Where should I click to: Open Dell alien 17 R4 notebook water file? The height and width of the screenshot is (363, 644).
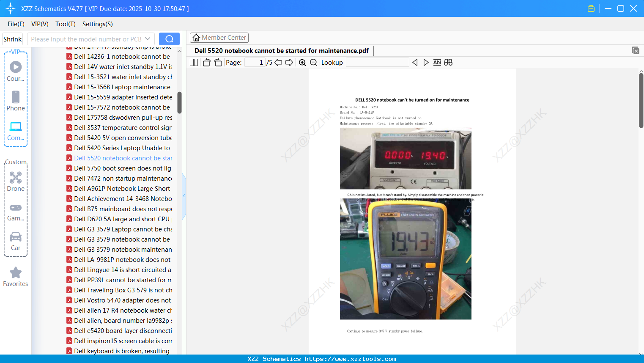click(119, 311)
